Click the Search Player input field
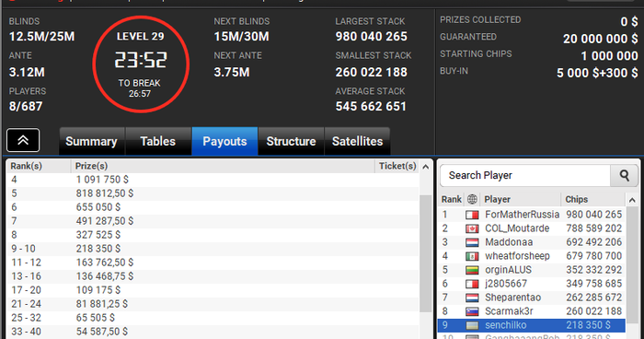This screenshot has height=339, width=644. [525, 176]
